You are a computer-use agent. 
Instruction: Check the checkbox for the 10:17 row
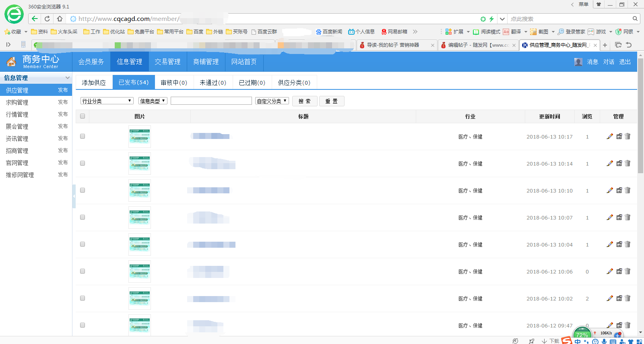click(83, 137)
